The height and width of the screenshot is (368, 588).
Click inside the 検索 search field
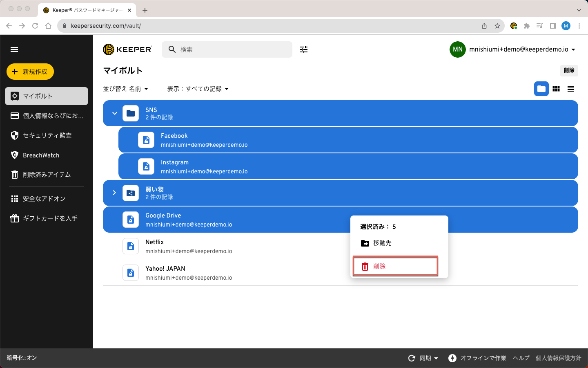pyautogui.click(x=233, y=49)
